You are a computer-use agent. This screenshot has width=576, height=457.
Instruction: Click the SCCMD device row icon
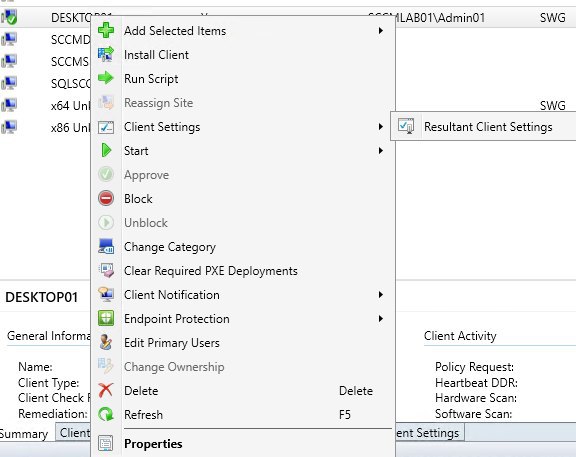9,39
